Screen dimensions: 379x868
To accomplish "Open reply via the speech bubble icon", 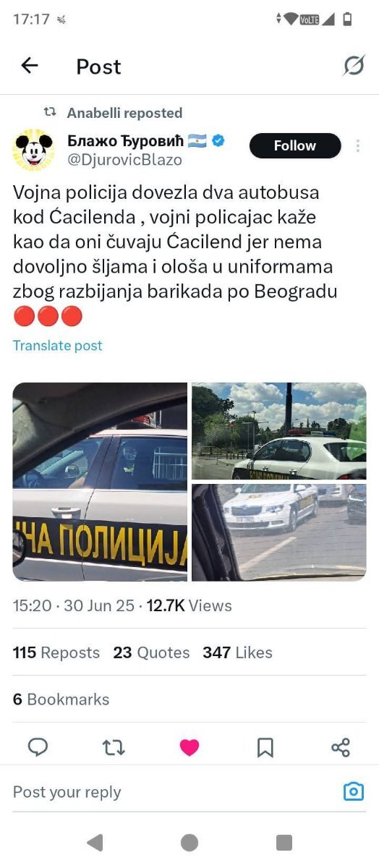I will [38, 746].
